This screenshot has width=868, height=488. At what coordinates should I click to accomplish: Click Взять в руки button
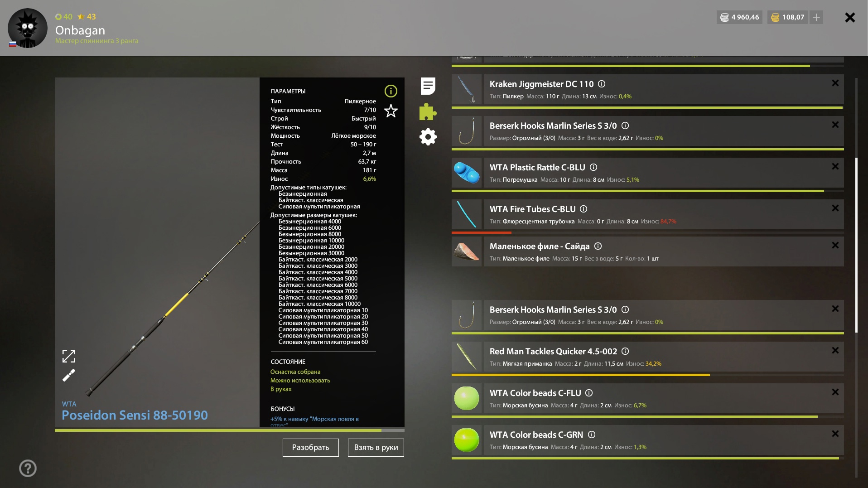tap(376, 448)
